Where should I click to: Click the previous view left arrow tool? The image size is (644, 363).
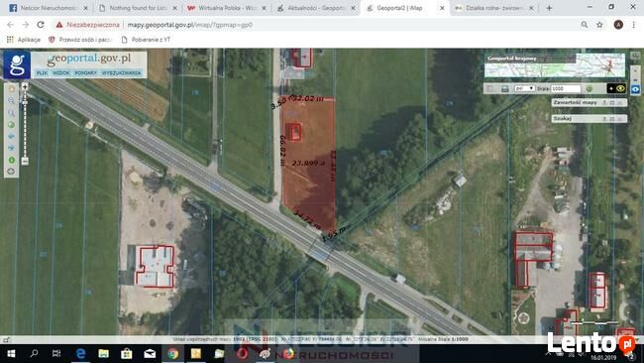(x=12, y=136)
